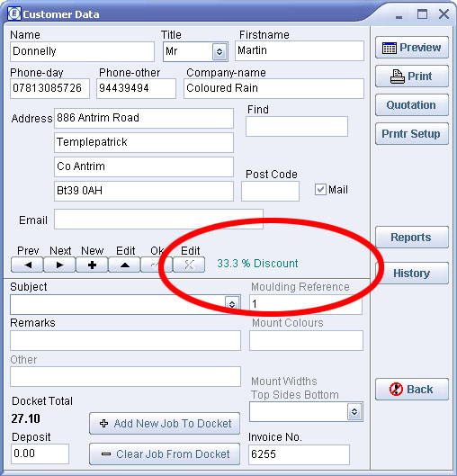457x476 pixels.
Task: Expand the Subject dropdown list
Action: click(232, 304)
